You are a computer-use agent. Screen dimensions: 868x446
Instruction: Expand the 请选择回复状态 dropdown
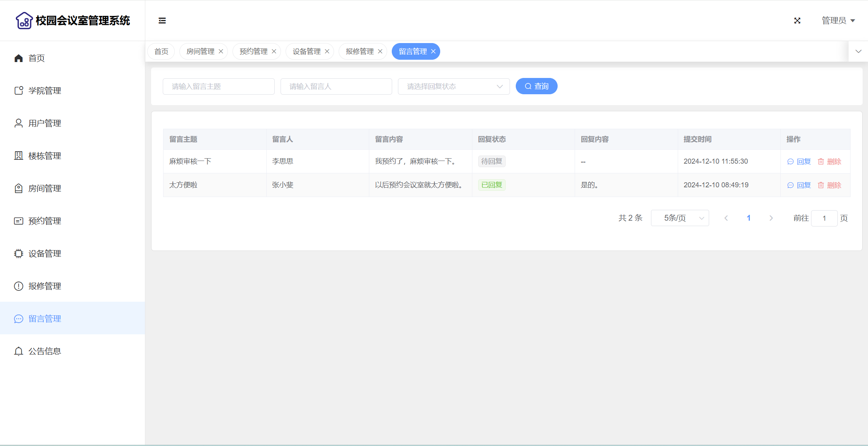pyautogui.click(x=453, y=86)
